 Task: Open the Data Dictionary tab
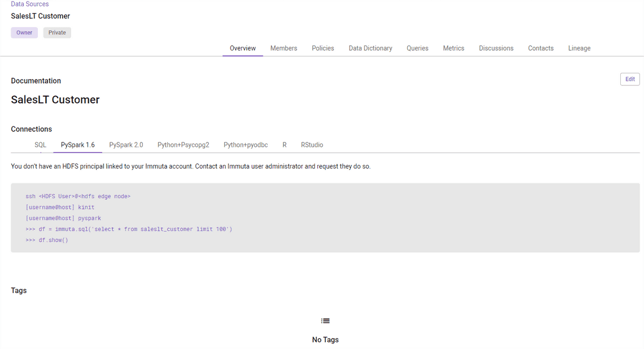click(x=371, y=49)
